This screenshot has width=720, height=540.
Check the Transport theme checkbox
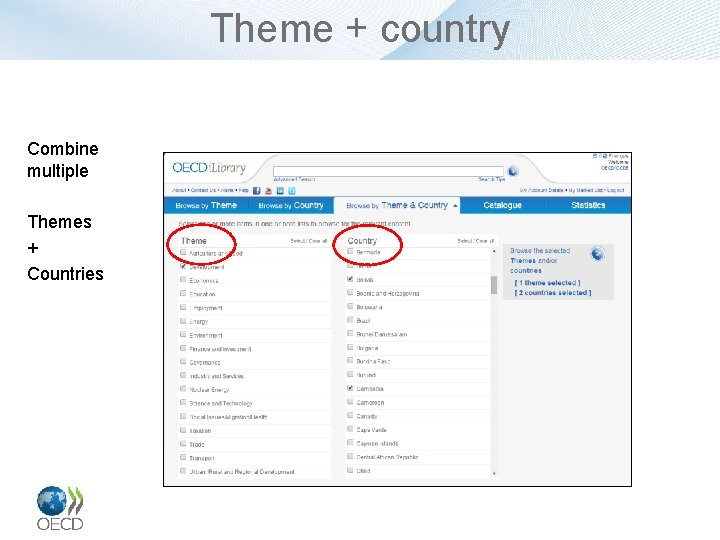click(x=183, y=457)
